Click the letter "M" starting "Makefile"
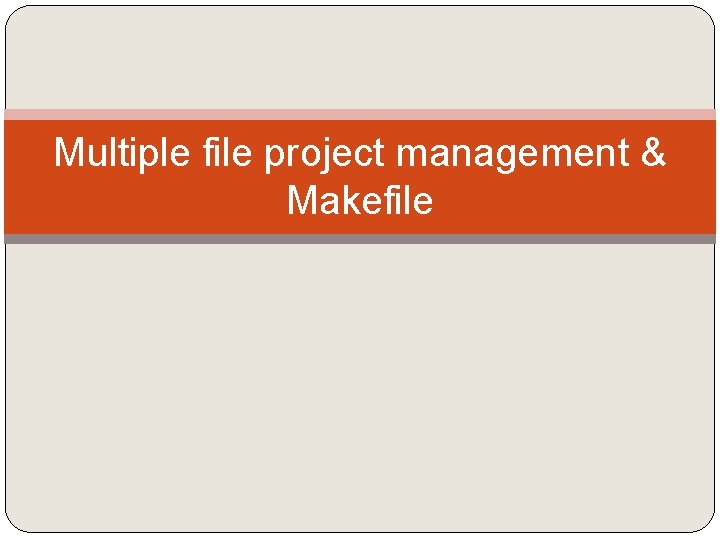This screenshot has width=720, height=540. tap(302, 200)
